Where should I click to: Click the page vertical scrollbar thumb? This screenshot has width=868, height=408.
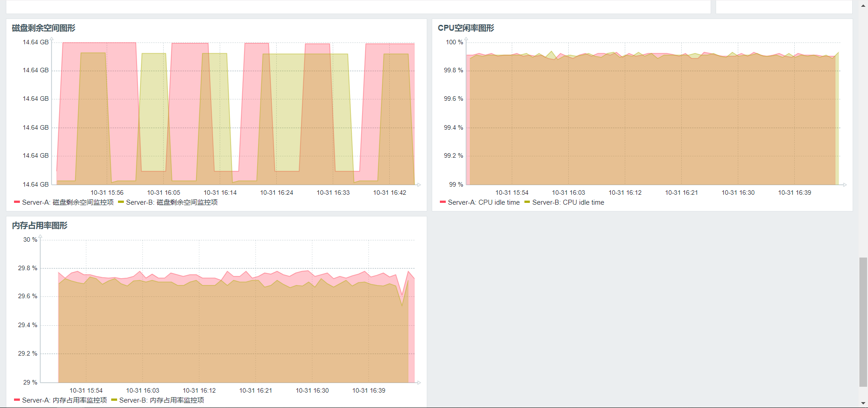point(863,322)
